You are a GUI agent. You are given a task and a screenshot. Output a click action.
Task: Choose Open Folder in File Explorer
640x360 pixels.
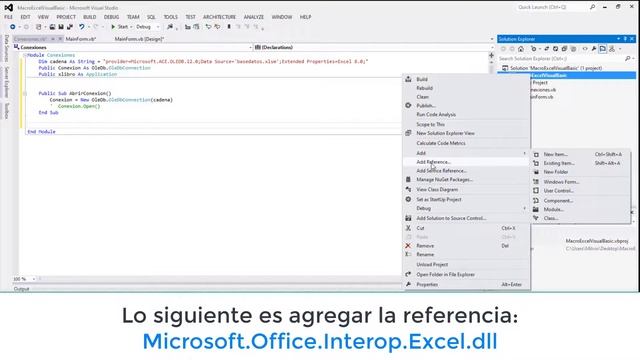coord(467,275)
